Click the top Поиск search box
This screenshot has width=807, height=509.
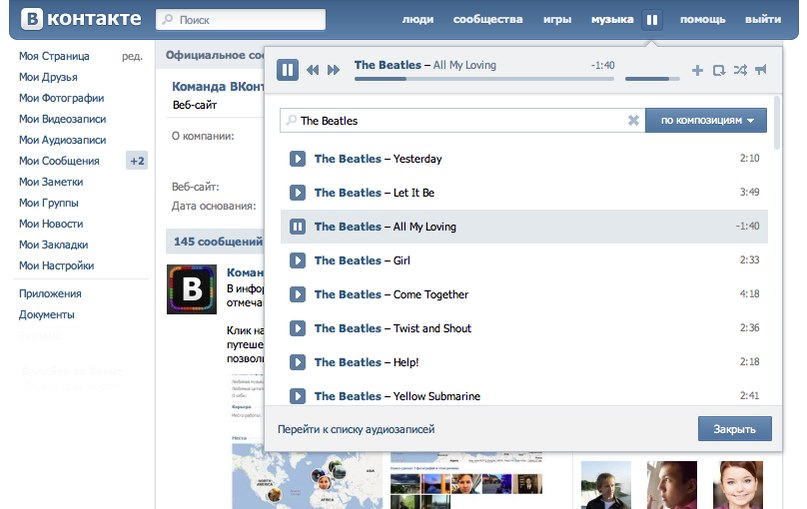pos(241,20)
